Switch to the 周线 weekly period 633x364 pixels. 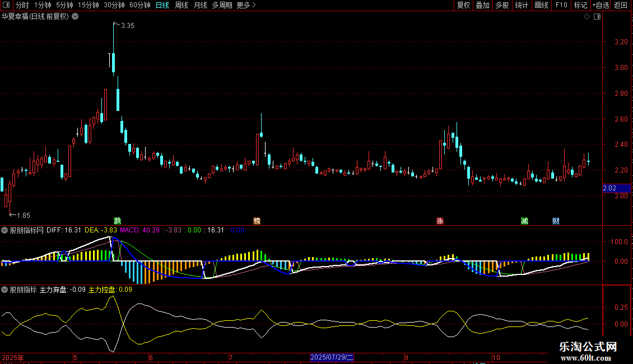pyautogui.click(x=181, y=5)
